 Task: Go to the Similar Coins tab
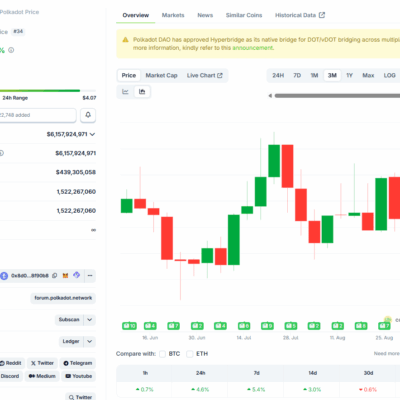coord(244,15)
